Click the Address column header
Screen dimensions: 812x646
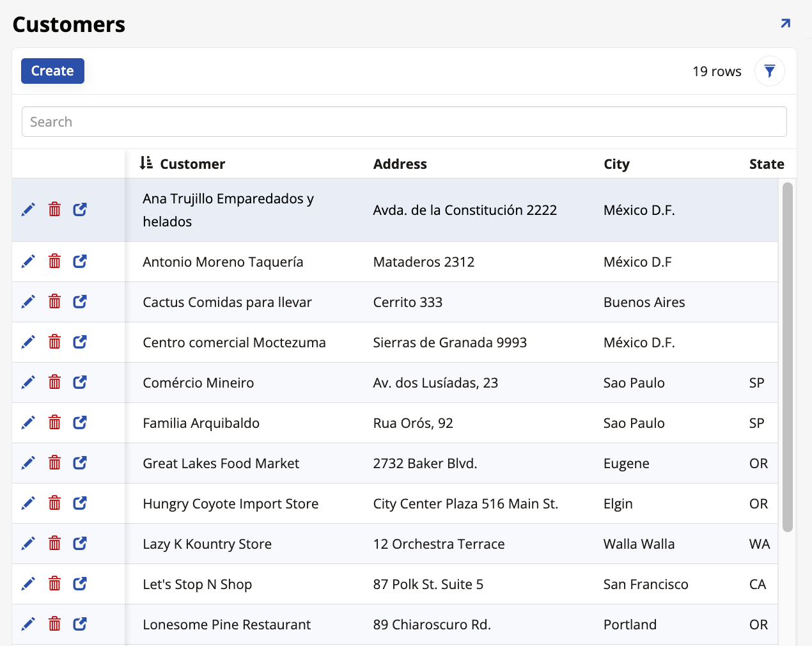click(x=400, y=164)
